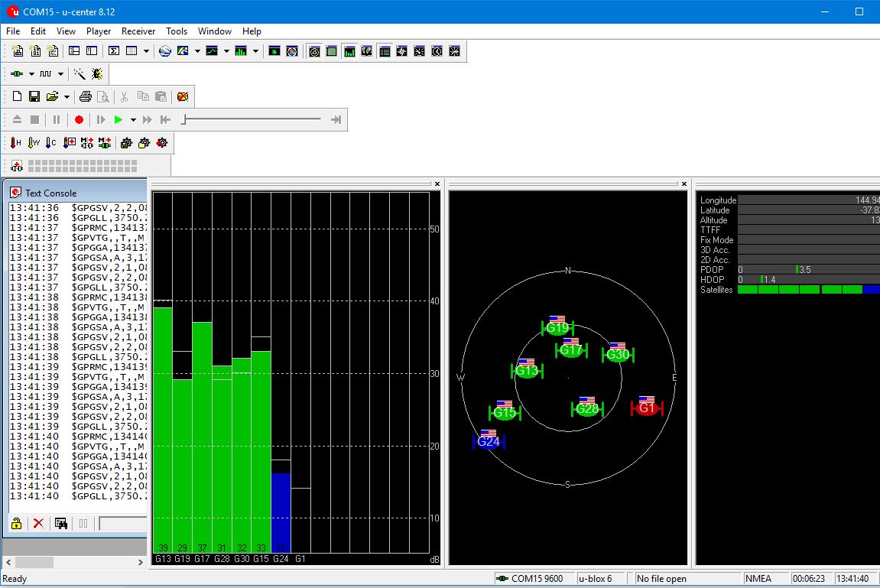
Task: Open the Receiver menu
Action: [x=138, y=31]
